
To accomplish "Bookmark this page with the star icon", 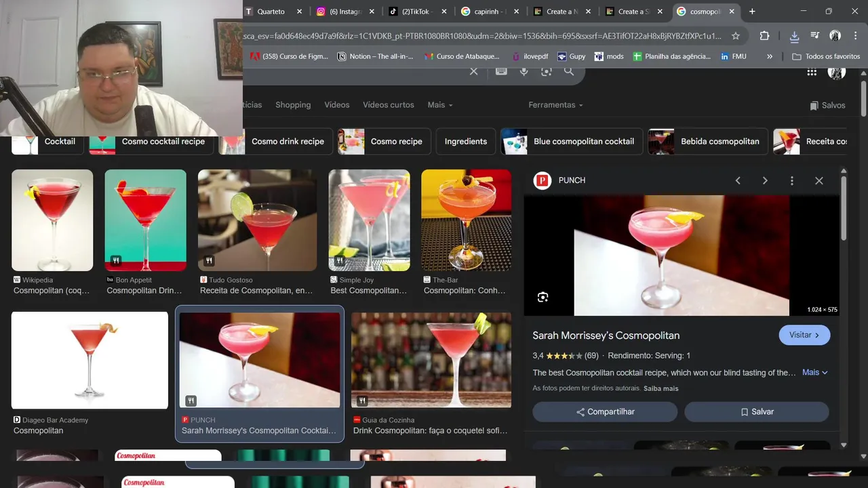I will 736,36.
